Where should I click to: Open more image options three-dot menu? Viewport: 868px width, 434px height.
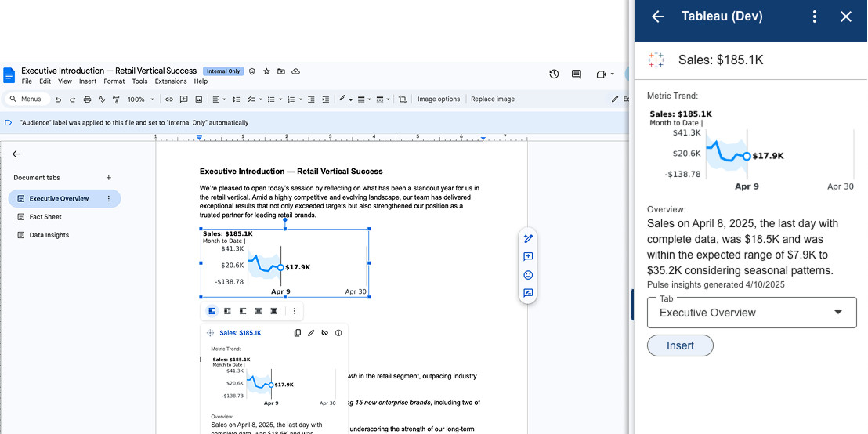[295, 311]
